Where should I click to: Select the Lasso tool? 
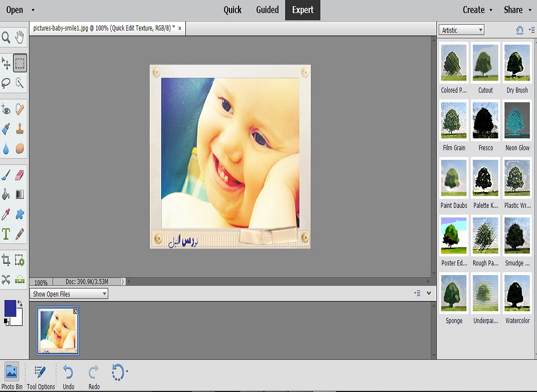point(6,83)
